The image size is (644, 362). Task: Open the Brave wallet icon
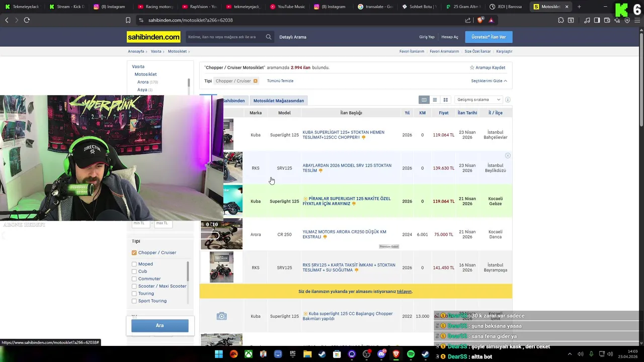tap(607, 20)
